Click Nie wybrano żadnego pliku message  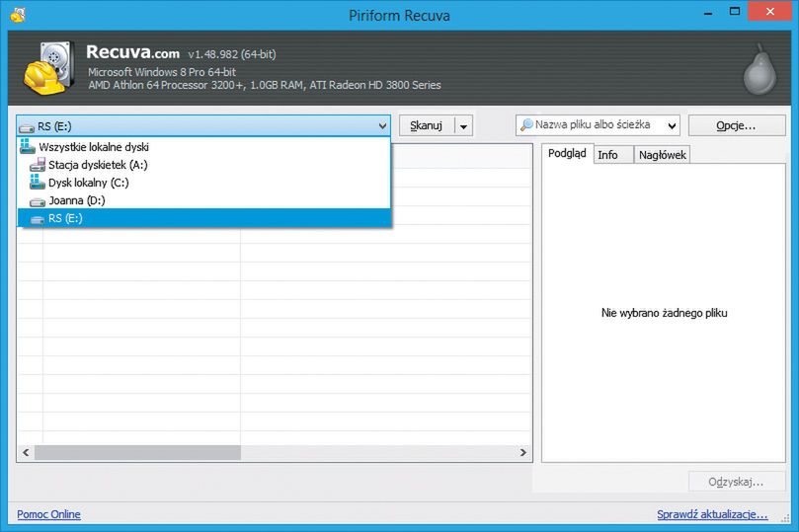click(664, 313)
